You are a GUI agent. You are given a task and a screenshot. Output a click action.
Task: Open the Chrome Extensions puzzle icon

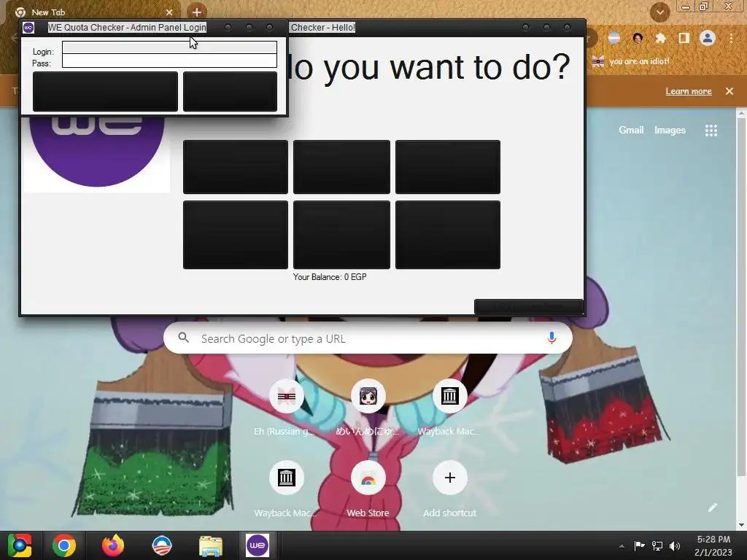tap(660, 38)
